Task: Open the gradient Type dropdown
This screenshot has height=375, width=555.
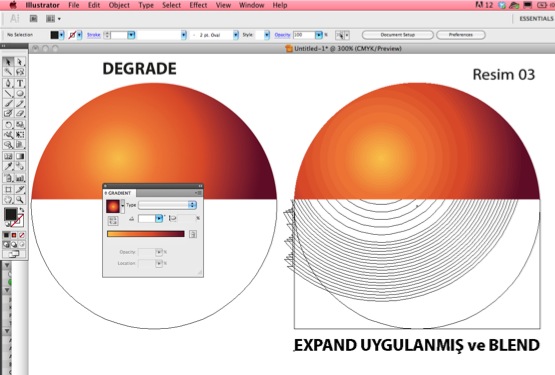Action: click(x=167, y=205)
